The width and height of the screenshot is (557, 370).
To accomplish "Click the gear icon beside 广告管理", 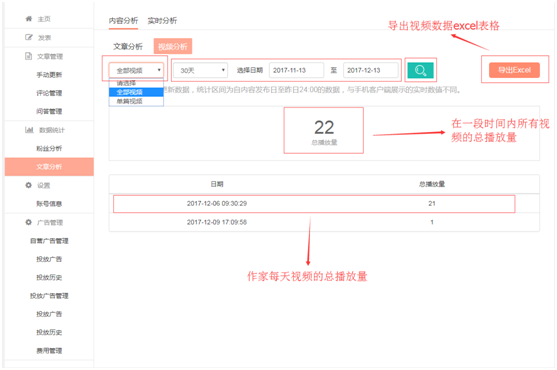I will tap(28, 222).
